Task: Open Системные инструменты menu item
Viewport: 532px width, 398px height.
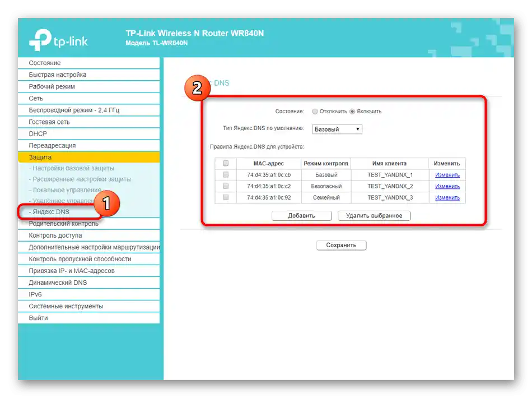Action: 88,306
